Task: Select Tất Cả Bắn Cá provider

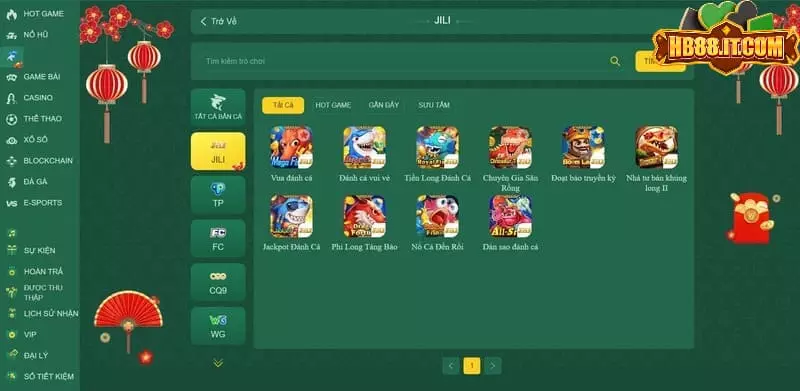Action: pyautogui.click(x=218, y=108)
